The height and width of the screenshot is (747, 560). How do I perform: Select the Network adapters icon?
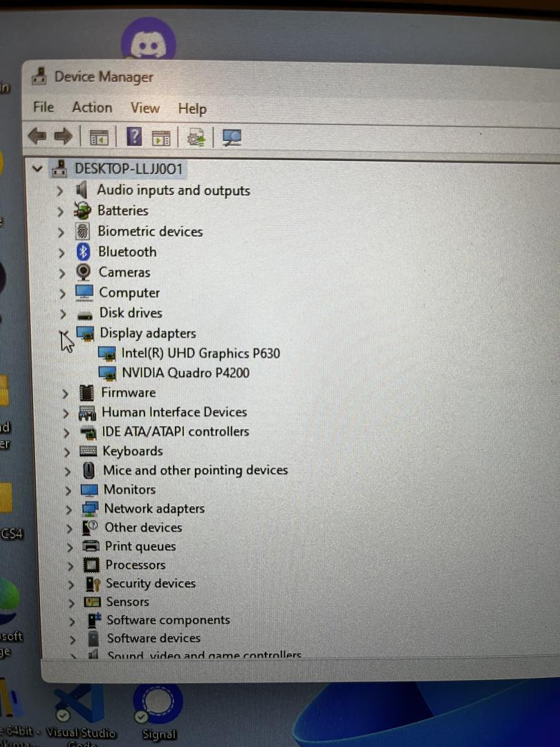tap(90, 509)
